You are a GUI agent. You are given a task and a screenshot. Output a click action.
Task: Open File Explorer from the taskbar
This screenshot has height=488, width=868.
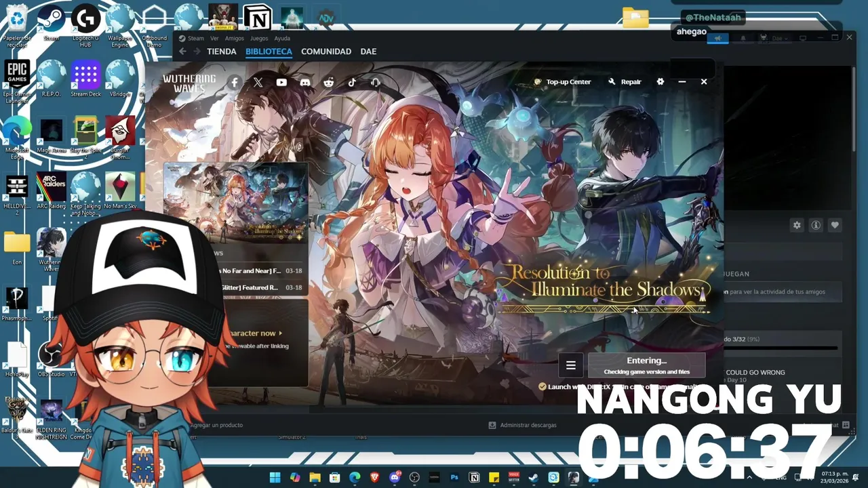tap(315, 478)
